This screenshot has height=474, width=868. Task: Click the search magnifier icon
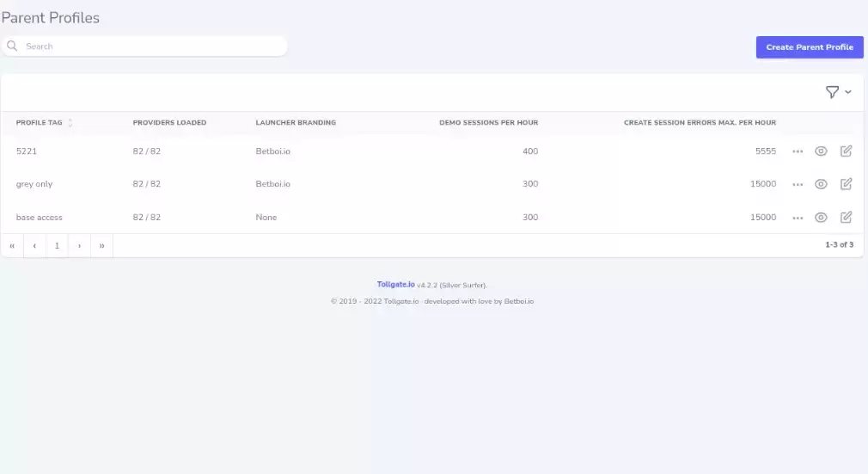click(12, 46)
